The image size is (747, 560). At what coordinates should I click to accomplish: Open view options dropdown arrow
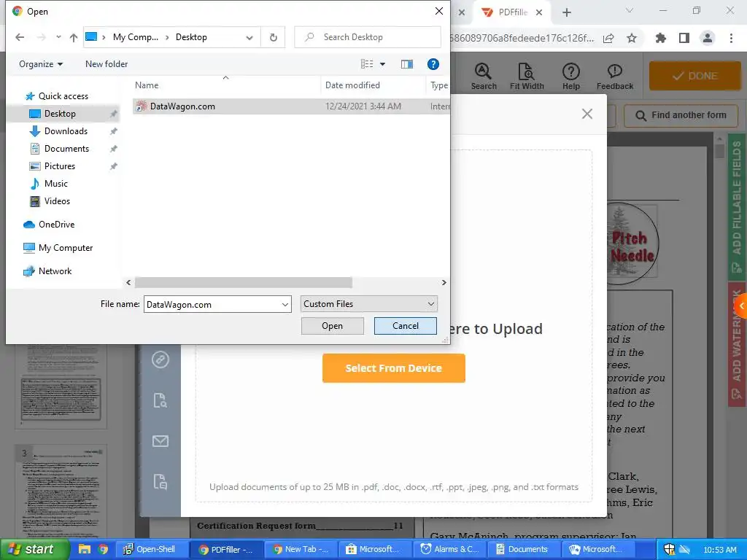click(x=382, y=64)
